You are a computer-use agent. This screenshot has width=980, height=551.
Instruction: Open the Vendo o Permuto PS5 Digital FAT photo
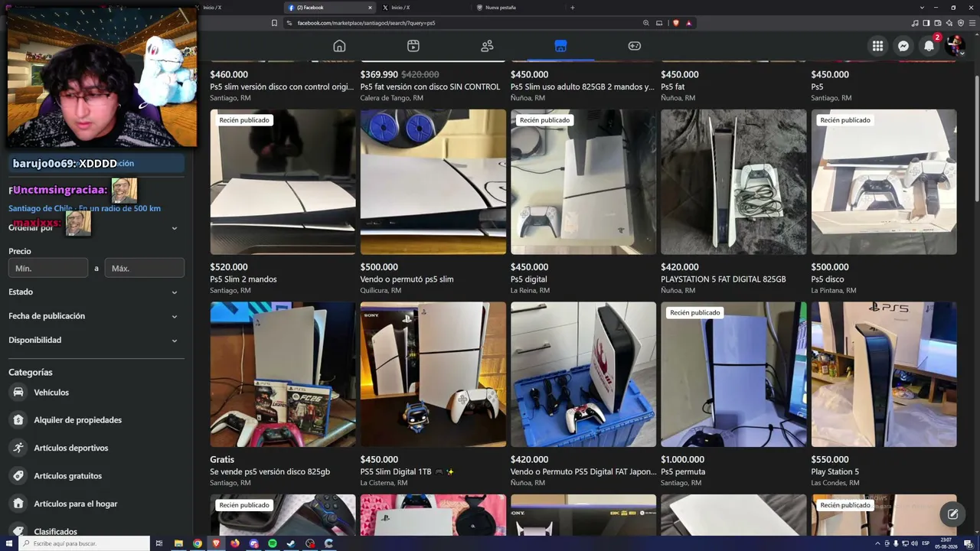pyautogui.click(x=583, y=374)
